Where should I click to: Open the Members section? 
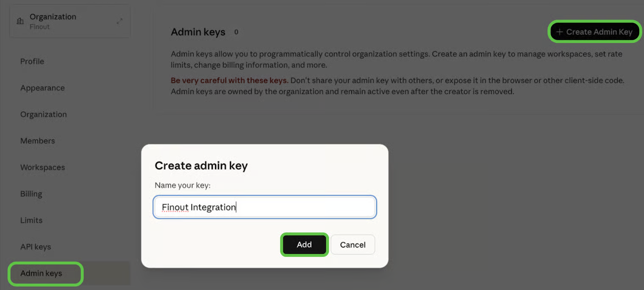(37, 141)
